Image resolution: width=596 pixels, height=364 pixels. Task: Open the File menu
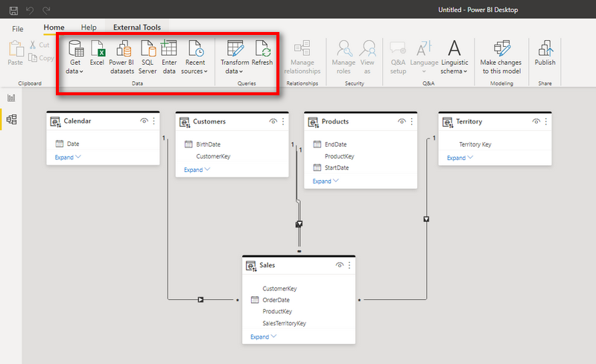pos(17,29)
